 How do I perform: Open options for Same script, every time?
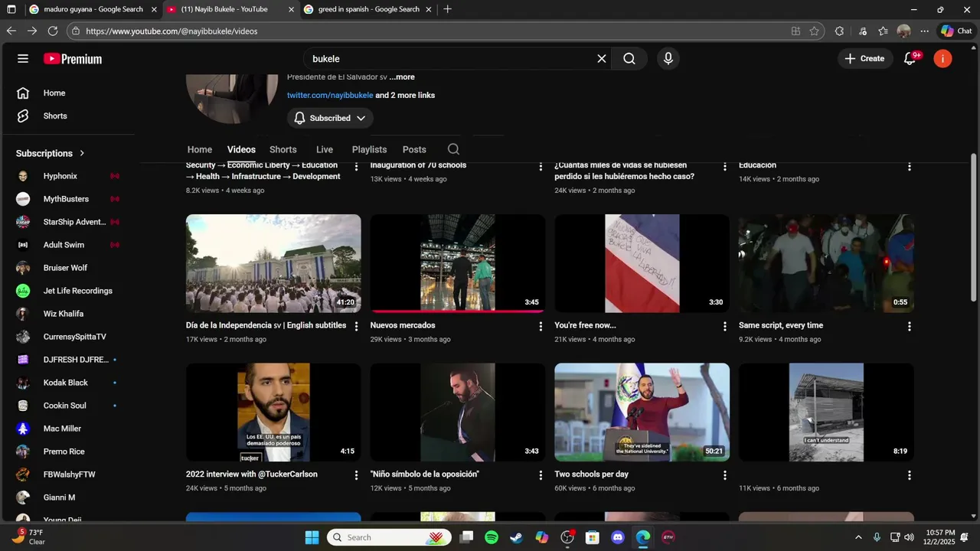coord(910,326)
